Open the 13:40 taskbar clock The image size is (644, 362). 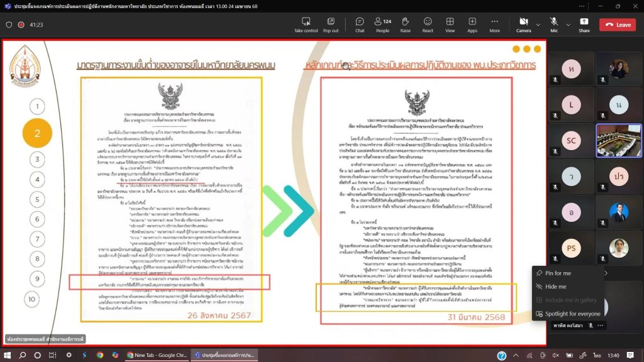click(x=613, y=356)
